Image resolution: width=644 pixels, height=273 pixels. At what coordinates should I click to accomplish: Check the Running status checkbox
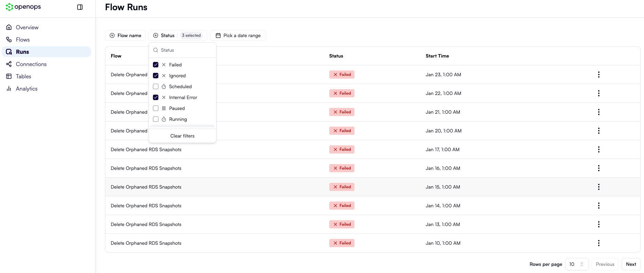tap(156, 119)
